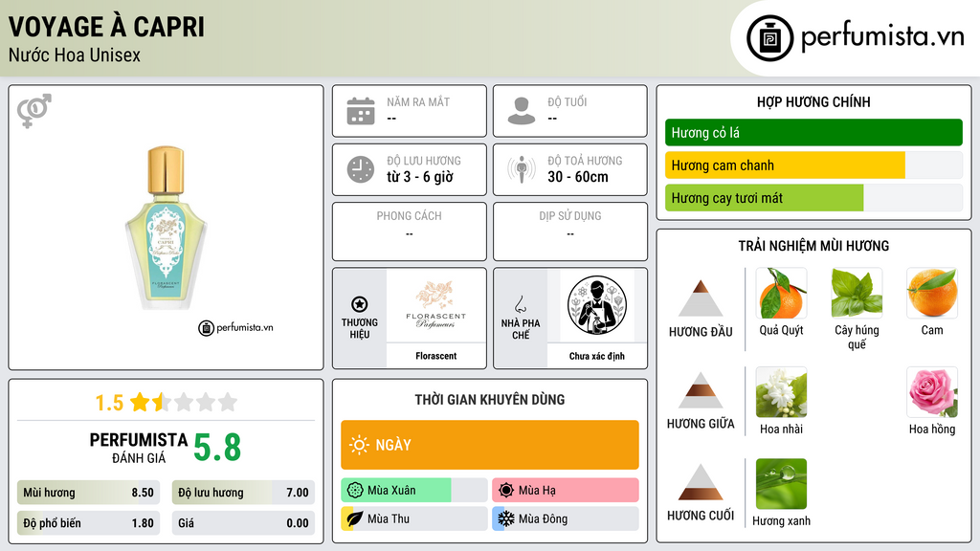Click the perfumer illustration circle image
The image size is (980, 551).
[x=597, y=305]
